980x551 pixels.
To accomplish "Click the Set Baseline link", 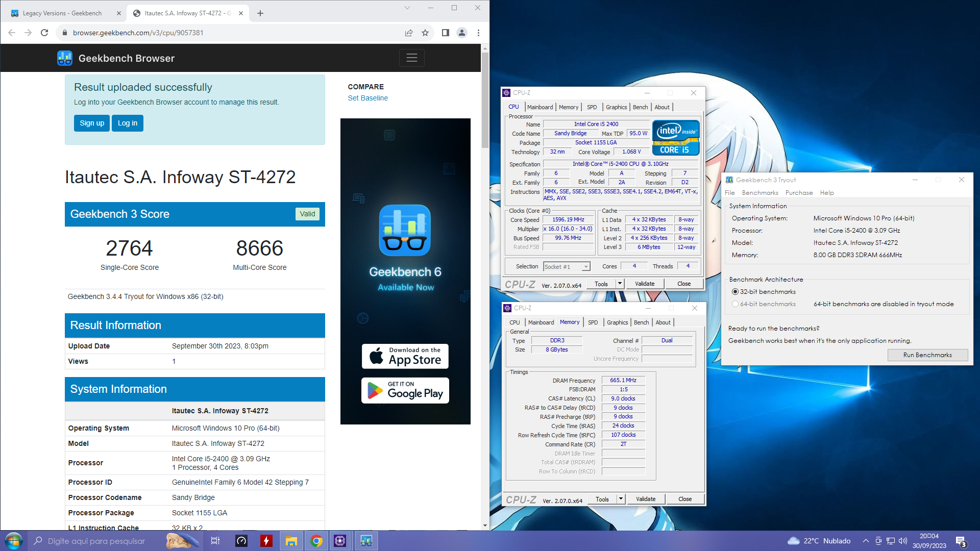I will pos(367,98).
